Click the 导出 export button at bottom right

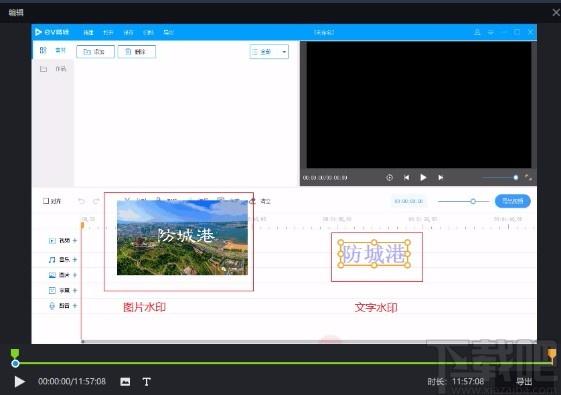pyautogui.click(x=524, y=381)
